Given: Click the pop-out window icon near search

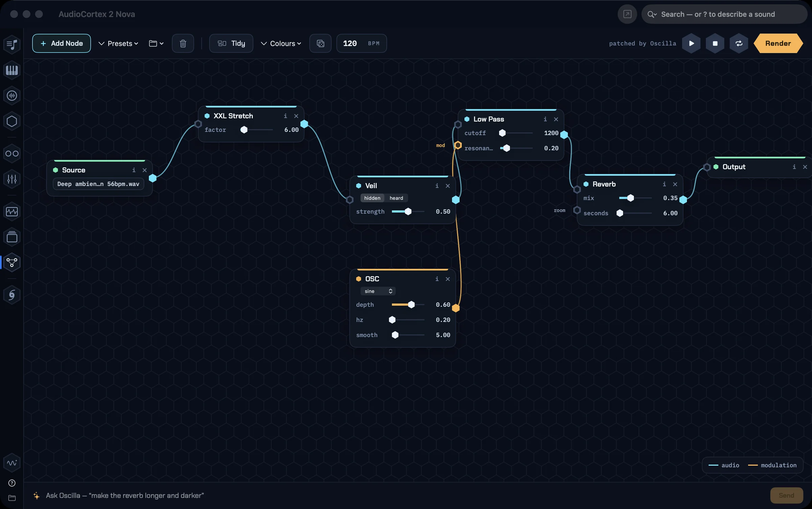Looking at the screenshot, I should [x=627, y=14].
